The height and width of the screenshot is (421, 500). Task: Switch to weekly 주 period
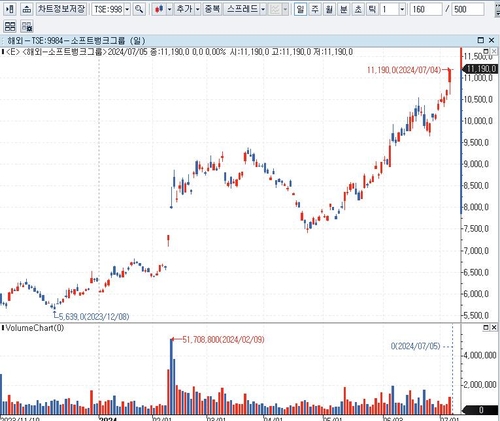pos(315,9)
